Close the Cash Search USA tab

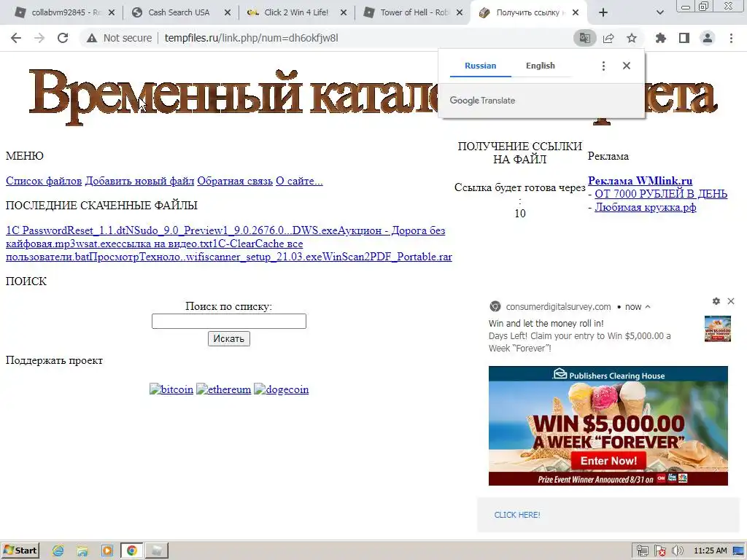point(228,12)
